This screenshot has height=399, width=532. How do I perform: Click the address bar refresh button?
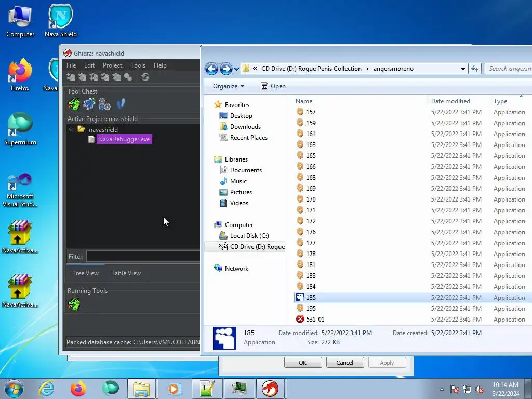tap(475, 69)
